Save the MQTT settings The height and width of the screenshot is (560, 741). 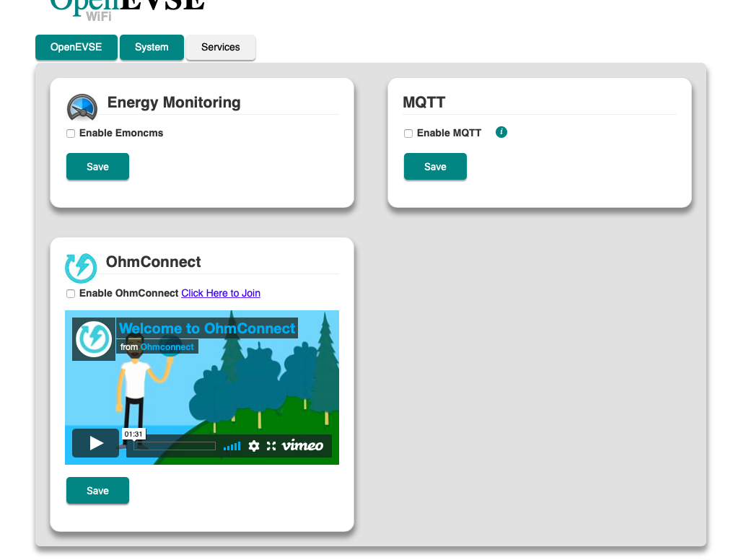tap(435, 167)
